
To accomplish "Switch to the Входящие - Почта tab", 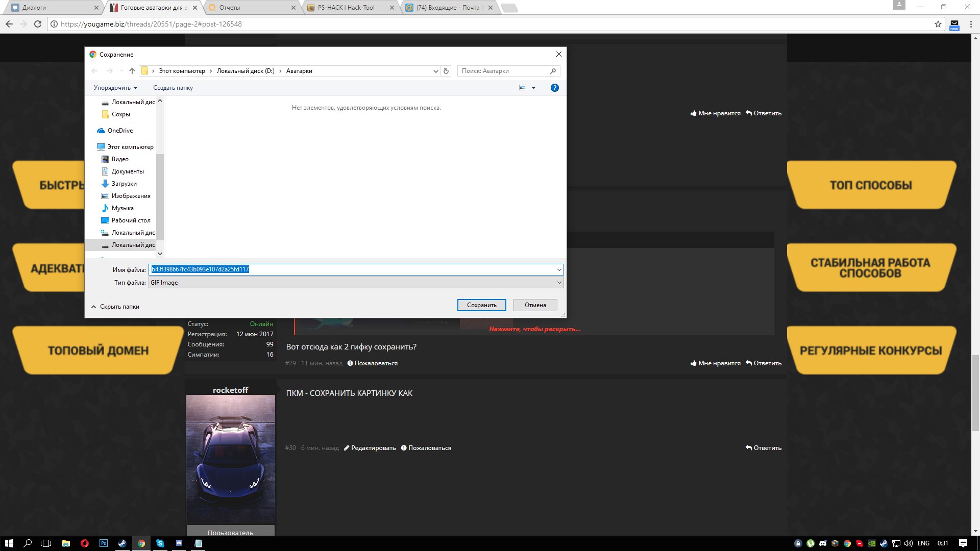I will (x=449, y=8).
